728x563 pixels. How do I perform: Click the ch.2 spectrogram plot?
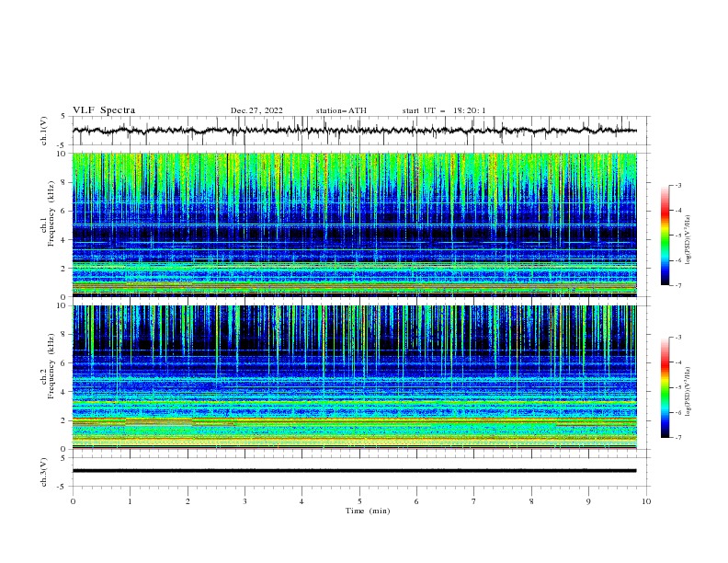(355, 377)
